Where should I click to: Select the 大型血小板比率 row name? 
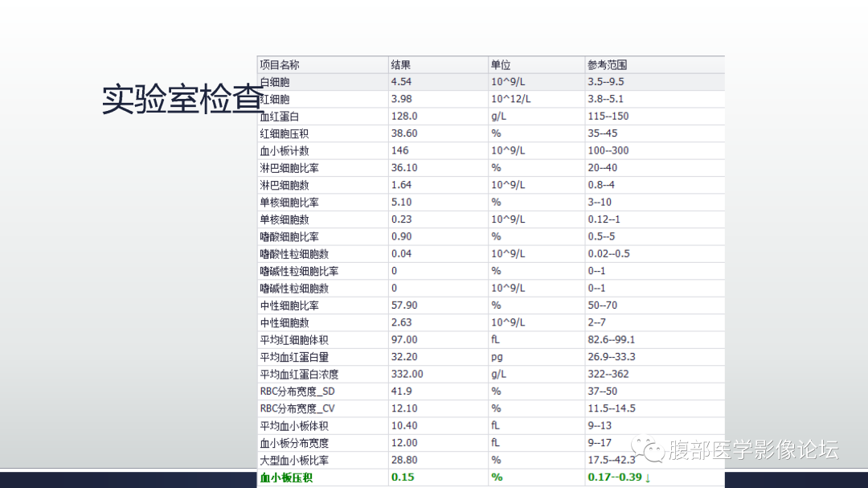[x=294, y=460]
